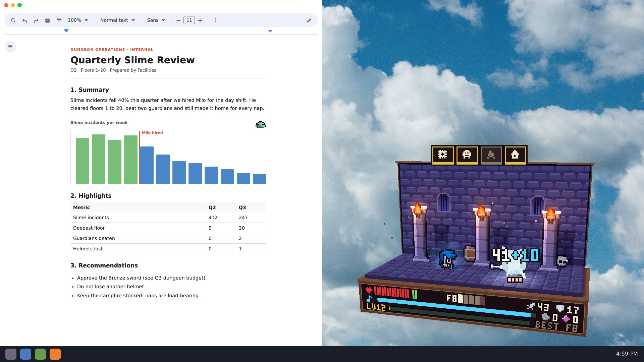Viewport: 644px width, 362px height.
Task: Open the Sans font dropdown
Action: coord(156,20)
